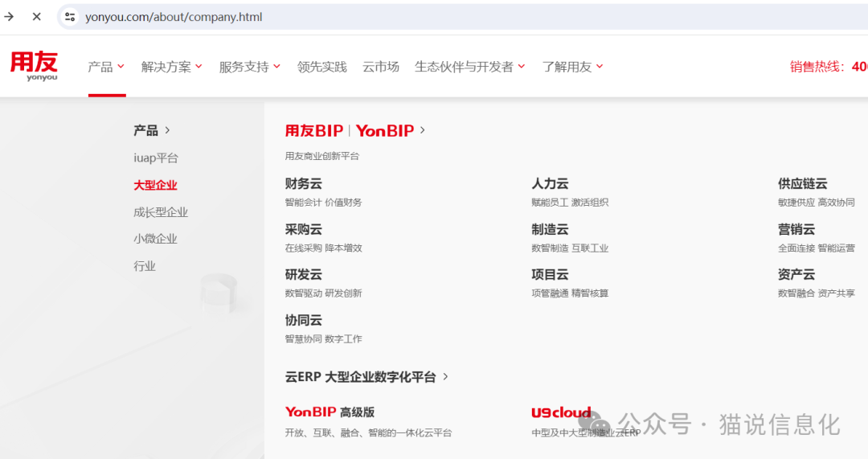The height and width of the screenshot is (459, 868).
Task: Open 人力云 product
Action: [x=550, y=183]
